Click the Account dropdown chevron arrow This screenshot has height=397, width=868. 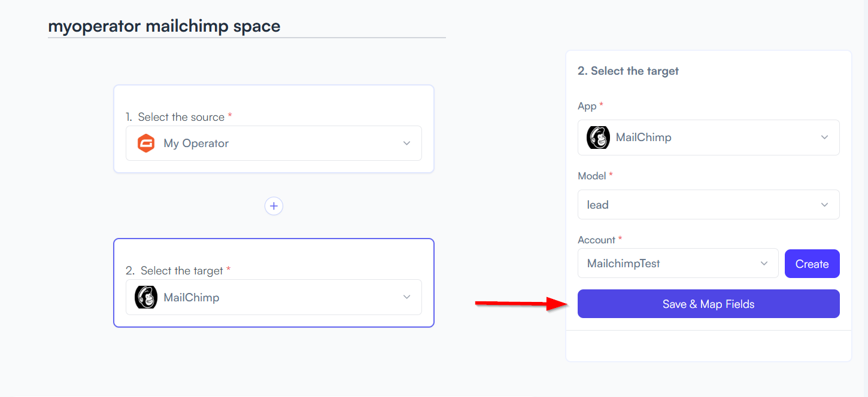[x=764, y=264]
